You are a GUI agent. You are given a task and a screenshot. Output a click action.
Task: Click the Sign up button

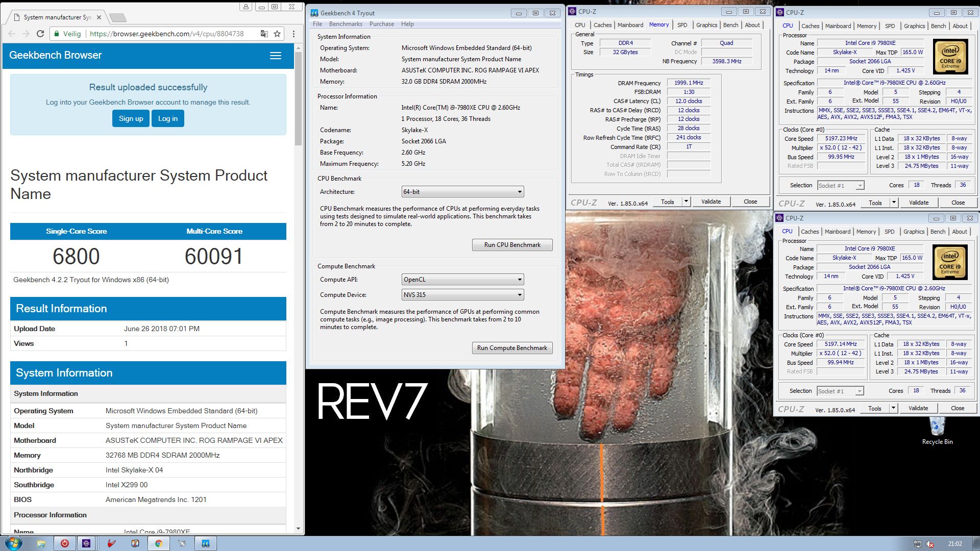click(x=131, y=118)
